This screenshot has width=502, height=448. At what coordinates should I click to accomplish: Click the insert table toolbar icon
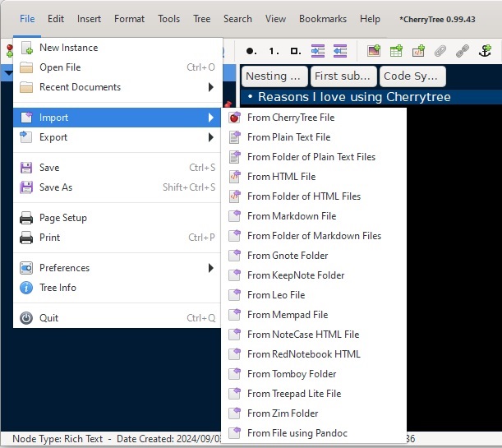click(396, 51)
